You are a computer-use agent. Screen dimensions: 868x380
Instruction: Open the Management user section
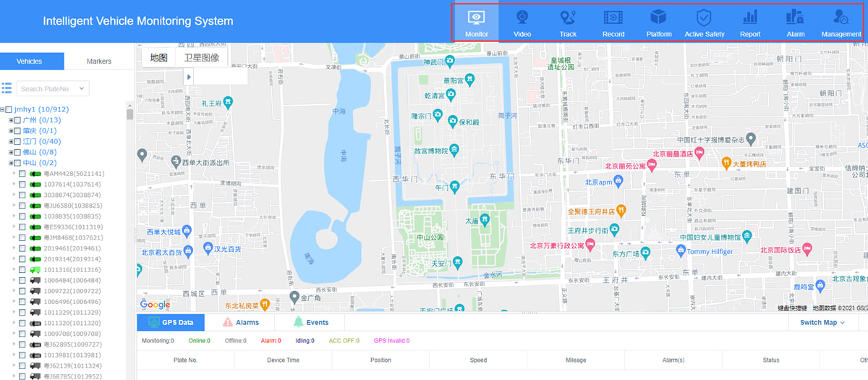(841, 22)
